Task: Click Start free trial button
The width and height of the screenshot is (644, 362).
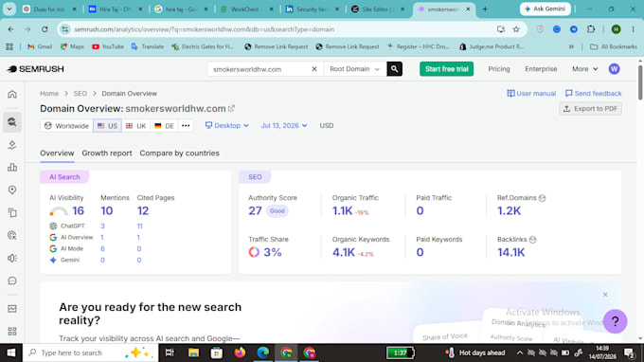Action: tap(446, 69)
